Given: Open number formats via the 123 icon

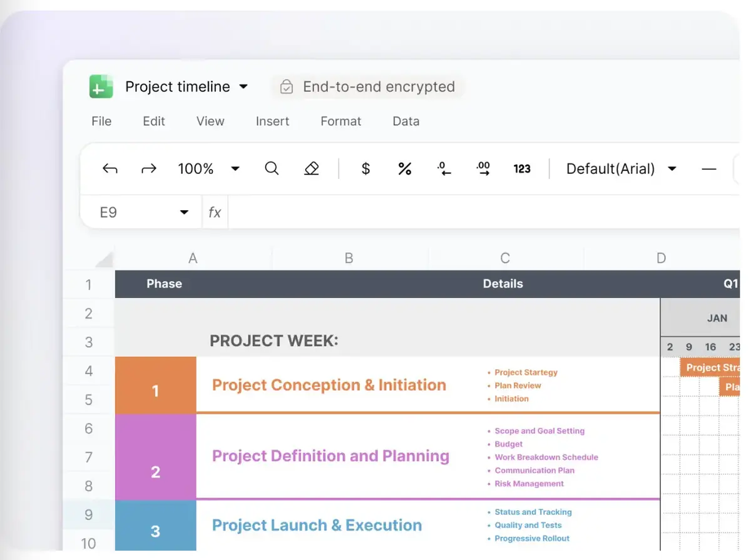Looking at the screenshot, I should click(522, 168).
